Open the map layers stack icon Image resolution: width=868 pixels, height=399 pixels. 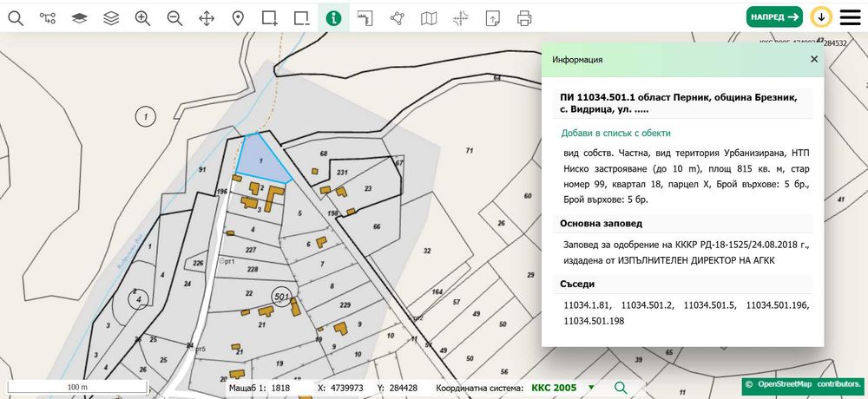pos(111,17)
